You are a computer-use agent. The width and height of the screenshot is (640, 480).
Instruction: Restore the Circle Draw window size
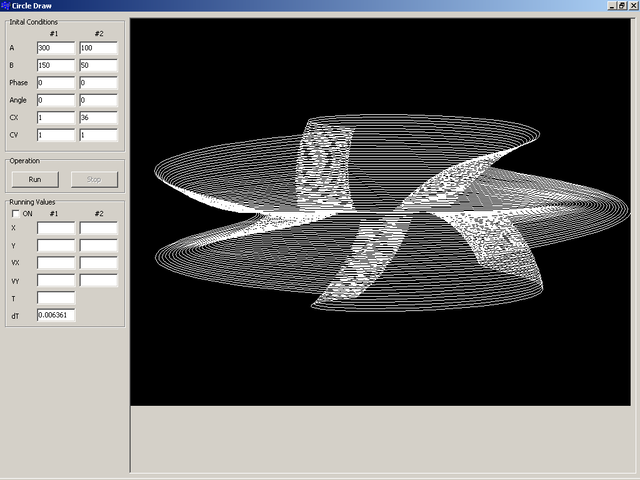(622, 6)
